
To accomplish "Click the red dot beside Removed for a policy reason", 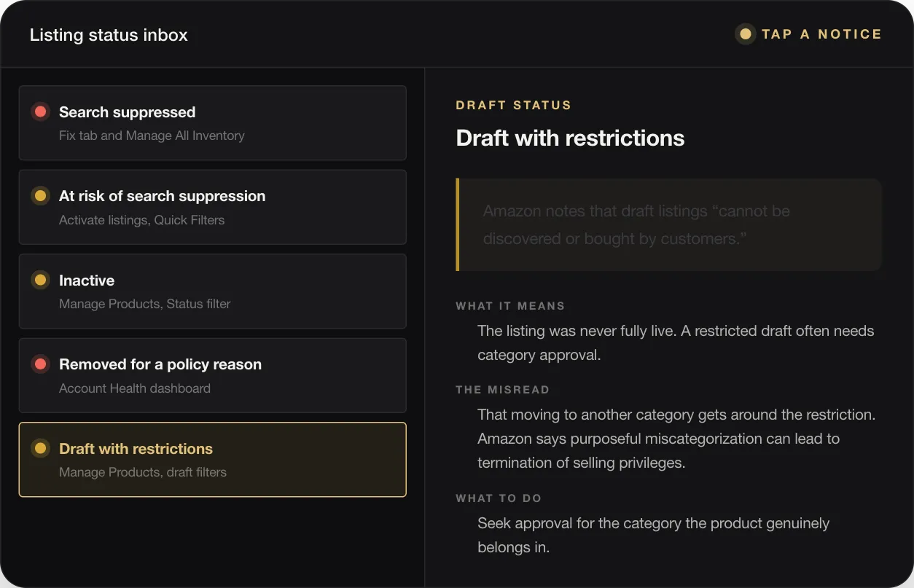I will click(41, 364).
